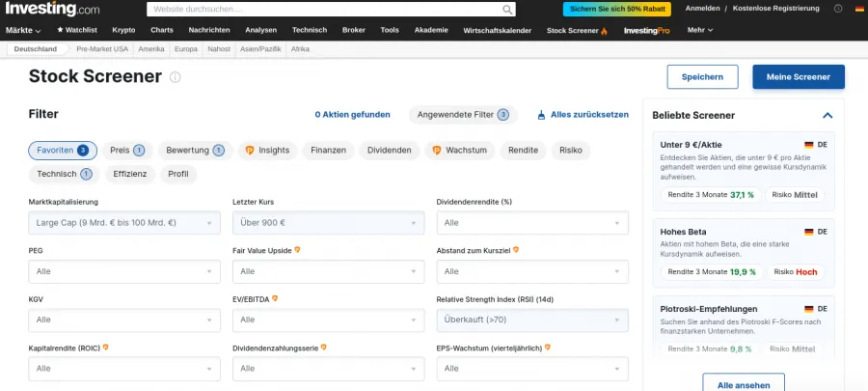
Task: Open the Dividendenzahlungsserie dropdown
Action: click(x=328, y=369)
